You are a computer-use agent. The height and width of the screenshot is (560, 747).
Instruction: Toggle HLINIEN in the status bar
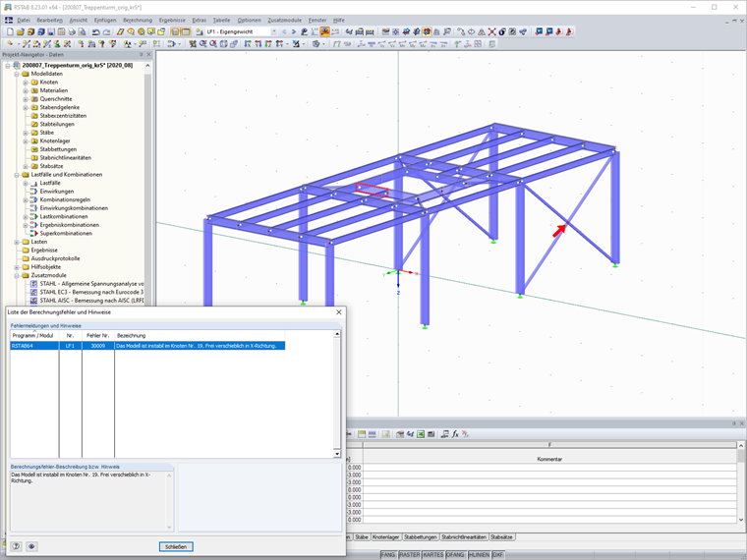tap(479, 555)
